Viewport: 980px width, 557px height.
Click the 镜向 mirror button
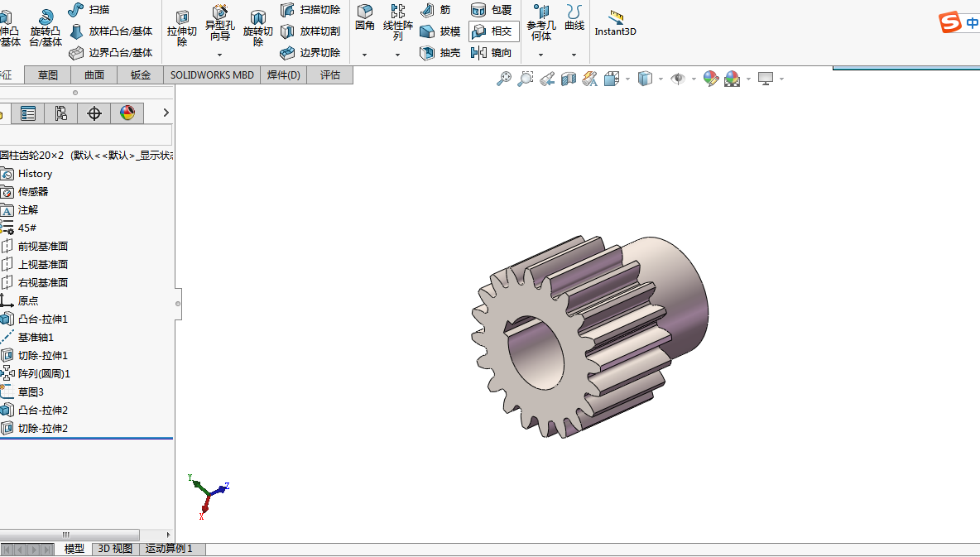pyautogui.click(x=492, y=53)
